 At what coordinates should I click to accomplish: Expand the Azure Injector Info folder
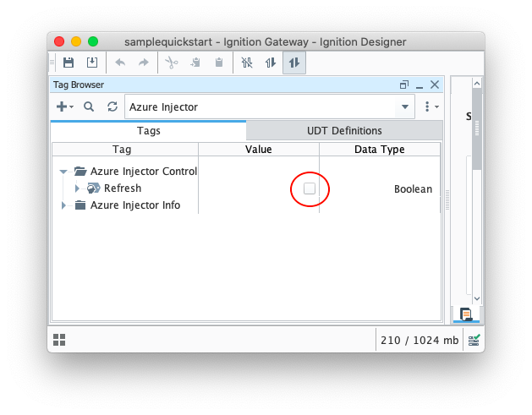[63, 205]
